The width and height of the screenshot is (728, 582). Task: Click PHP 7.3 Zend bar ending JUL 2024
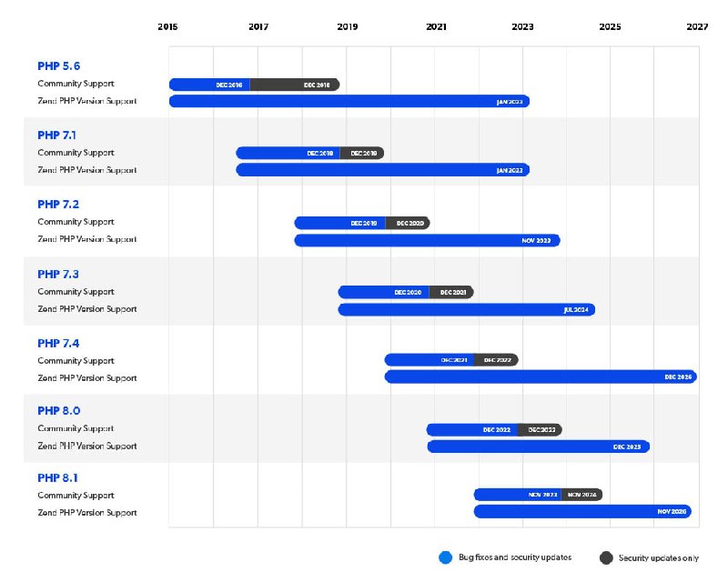click(467, 309)
